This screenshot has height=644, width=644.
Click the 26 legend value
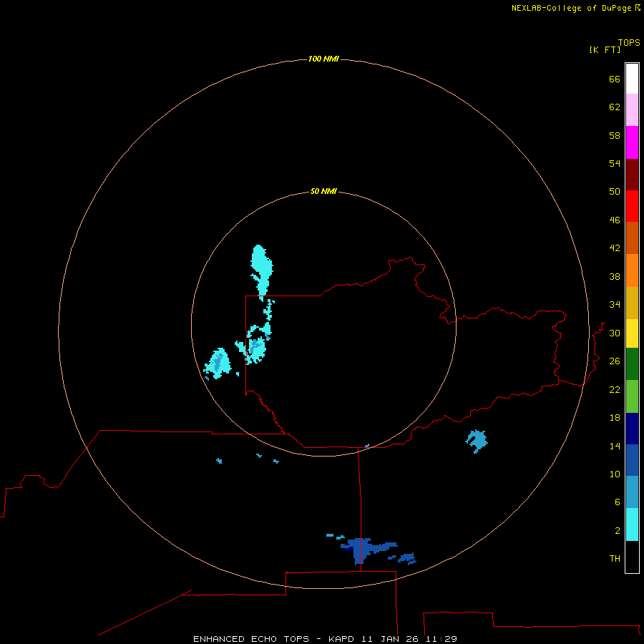615,361
